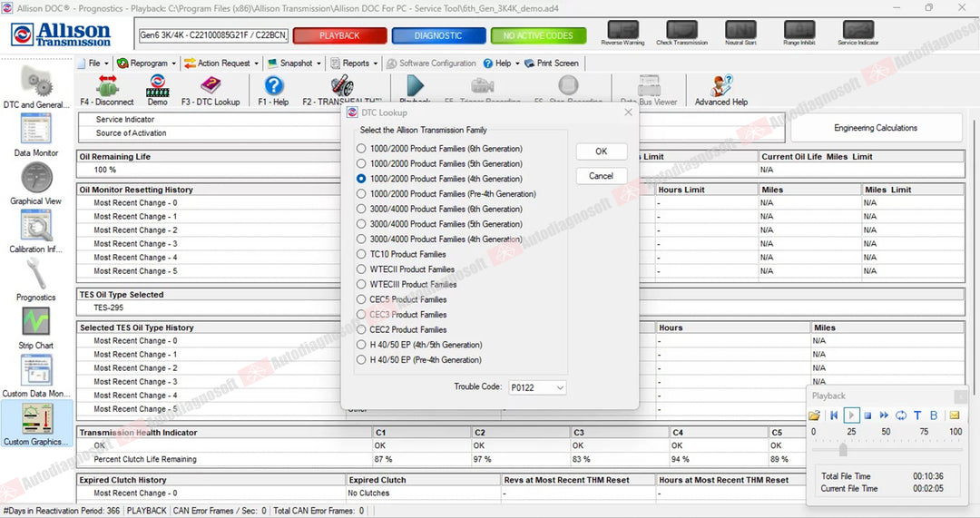
Task: Click Print Screen in the menu bar
Action: [552, 64]
